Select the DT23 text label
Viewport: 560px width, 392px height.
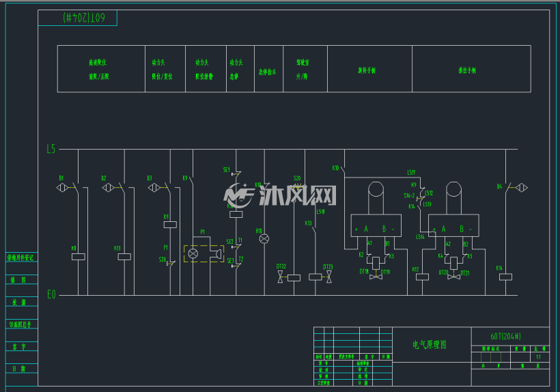click(328, 267)
